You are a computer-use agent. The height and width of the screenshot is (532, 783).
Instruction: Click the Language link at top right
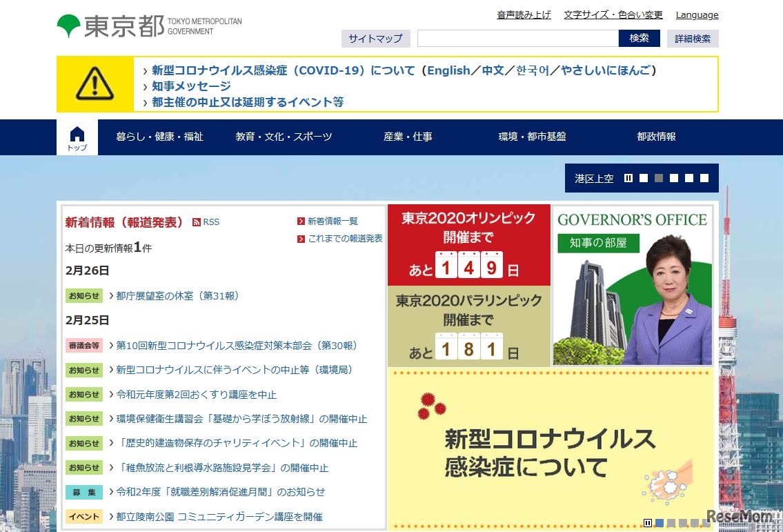pyautogui.click(x=697, y=14)
